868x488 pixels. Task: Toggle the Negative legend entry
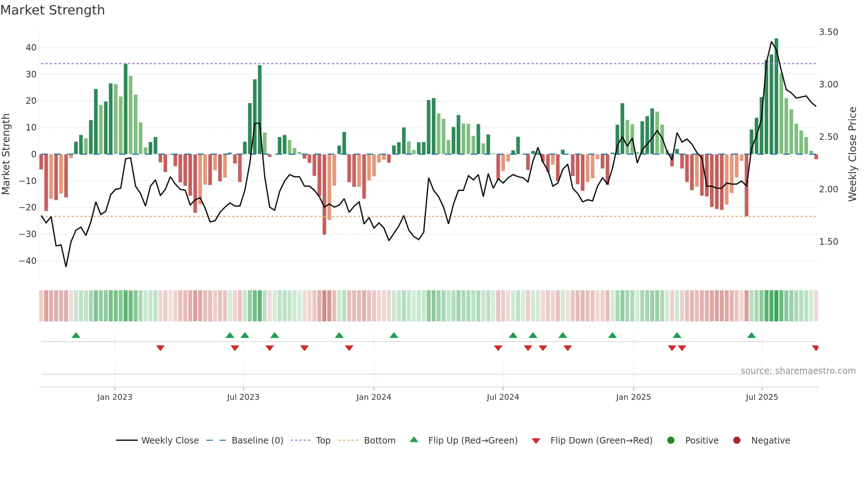pos(761,440)
